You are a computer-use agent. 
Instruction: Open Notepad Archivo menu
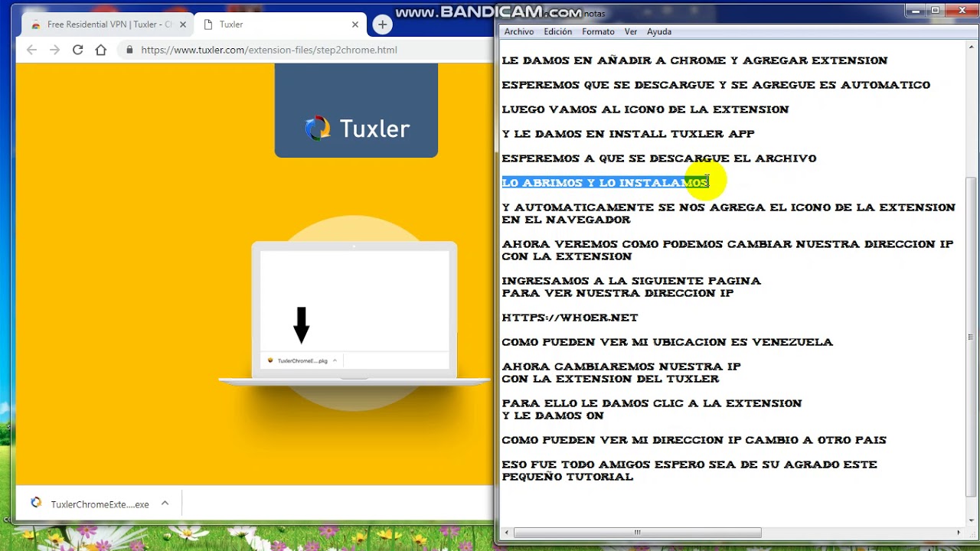click(519, 31)
